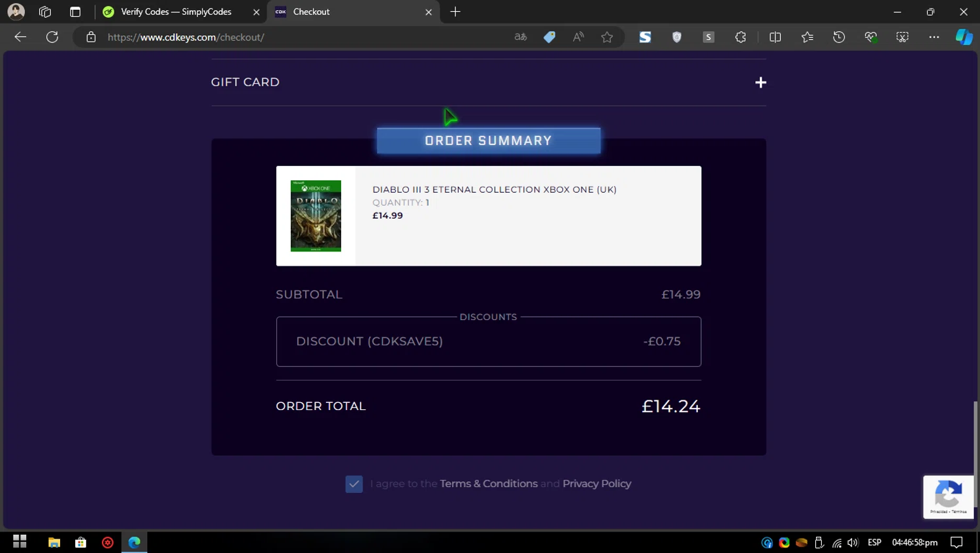Open Microsoft Store from taskbar

point(81,542)
